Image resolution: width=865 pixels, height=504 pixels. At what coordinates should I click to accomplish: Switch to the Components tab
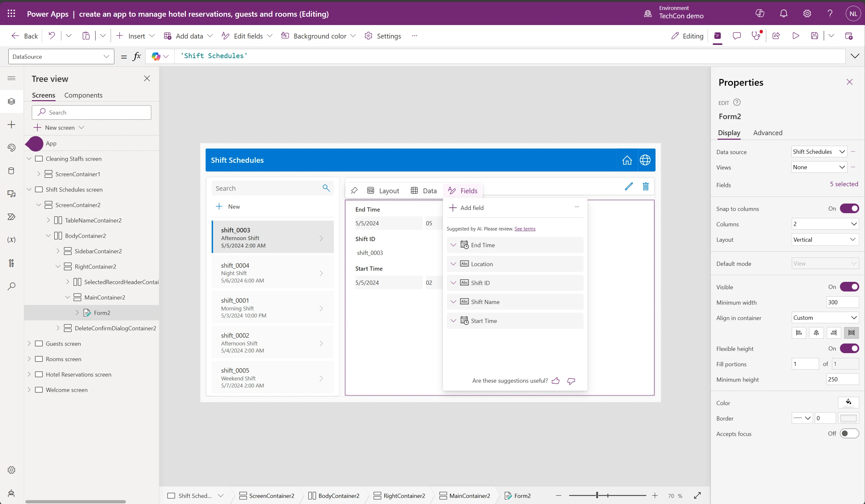click(83, 95)
